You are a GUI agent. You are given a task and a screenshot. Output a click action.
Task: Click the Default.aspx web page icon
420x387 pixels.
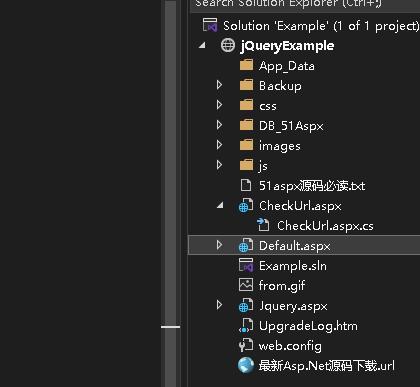coord(246,245)
